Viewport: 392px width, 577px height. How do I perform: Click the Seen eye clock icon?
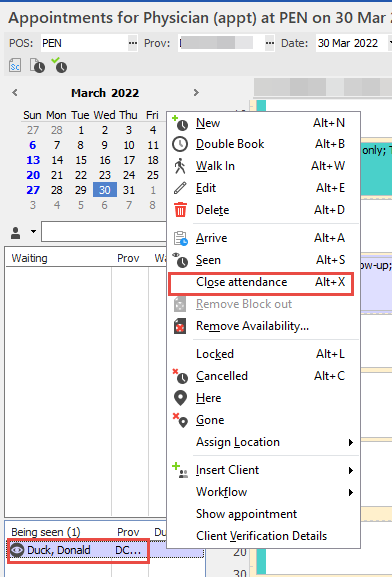pos(180,260)
